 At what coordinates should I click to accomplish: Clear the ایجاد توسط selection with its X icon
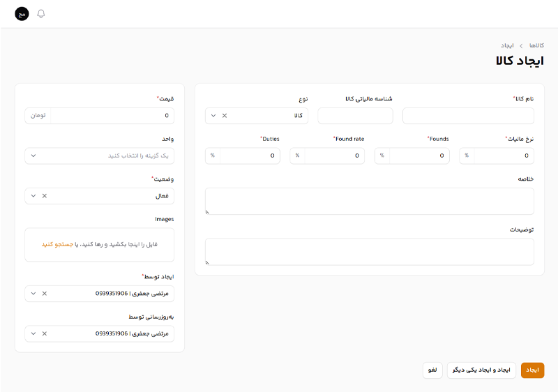(45, 294)
